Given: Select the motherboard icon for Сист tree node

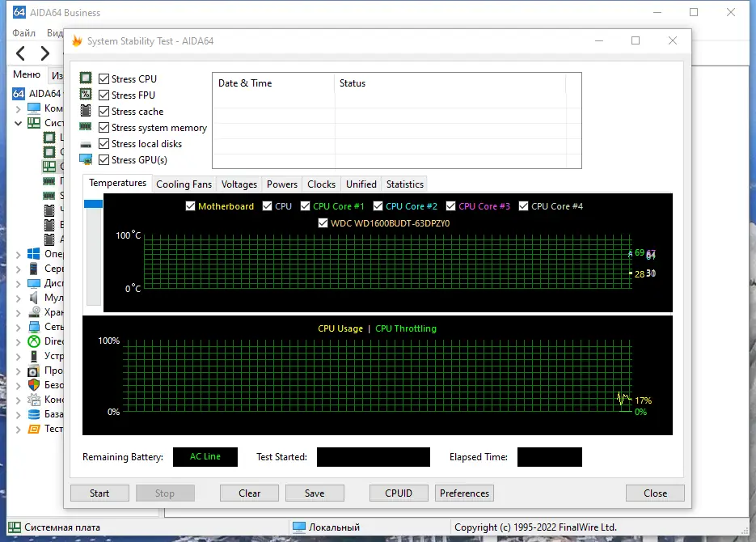Looking at the screenshot, I should point(34,122).
